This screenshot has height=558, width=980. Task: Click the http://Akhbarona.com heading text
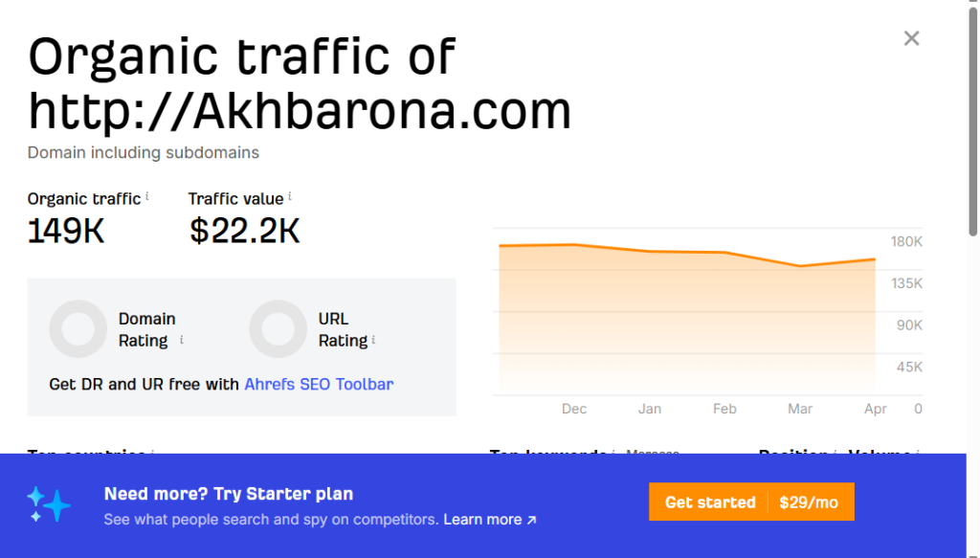[300, 110]
